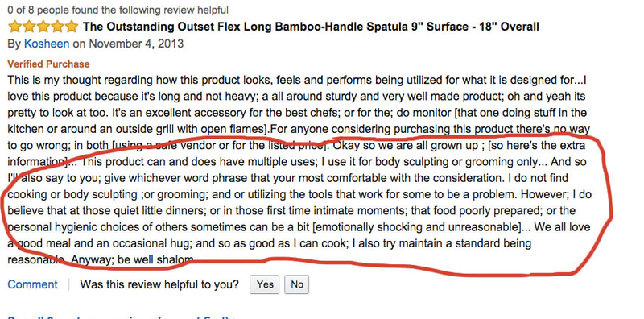Click the middle third rating star
644x319 pixels.
point(43,27)
